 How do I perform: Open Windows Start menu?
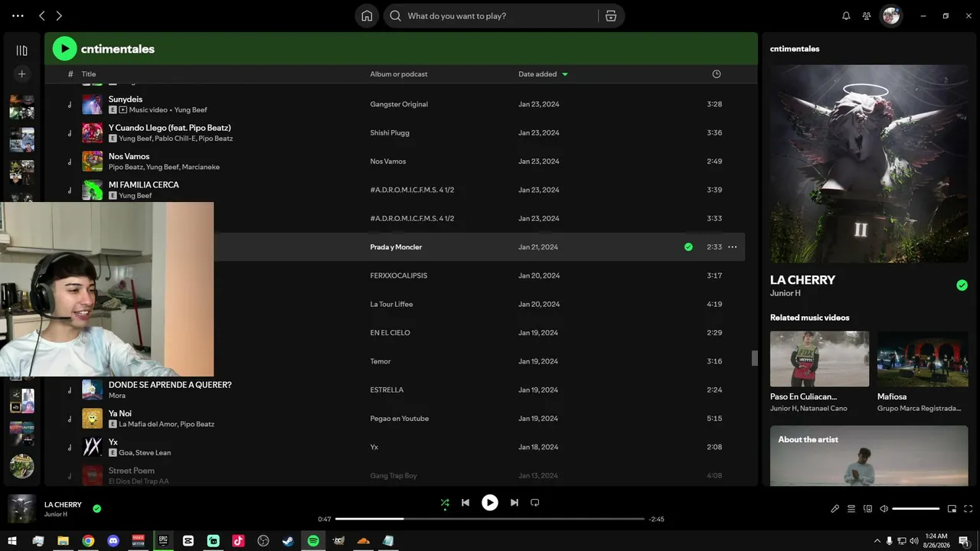[x=12, y=541]
